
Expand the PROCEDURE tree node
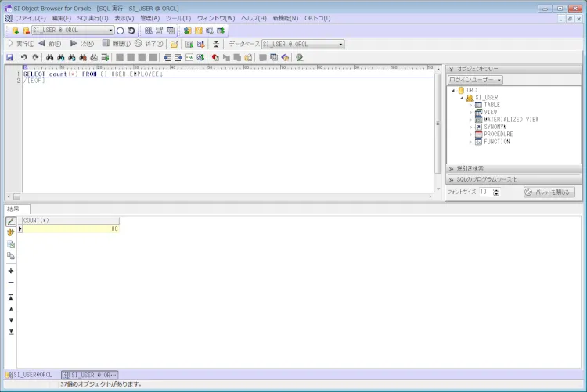point(470,135)
